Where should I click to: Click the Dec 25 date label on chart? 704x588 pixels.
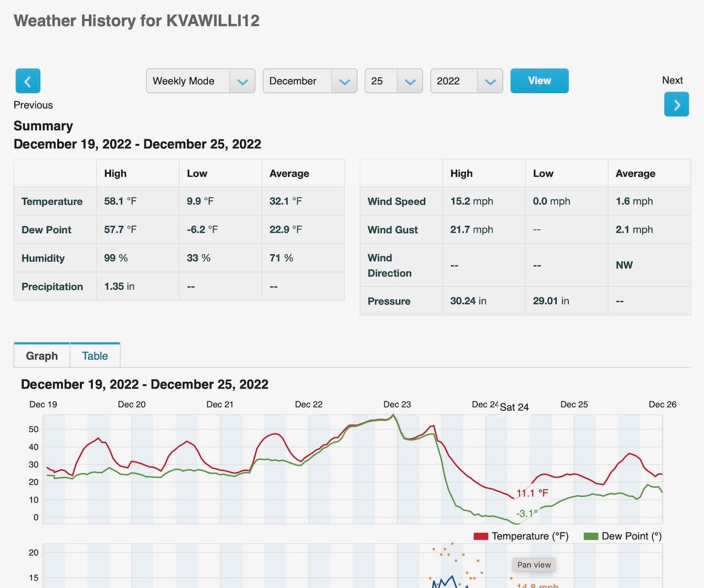[x=574, y=404]
